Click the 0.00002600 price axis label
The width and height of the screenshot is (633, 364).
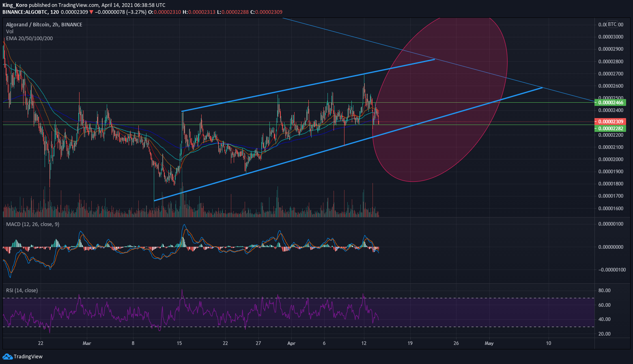[611, 86]
